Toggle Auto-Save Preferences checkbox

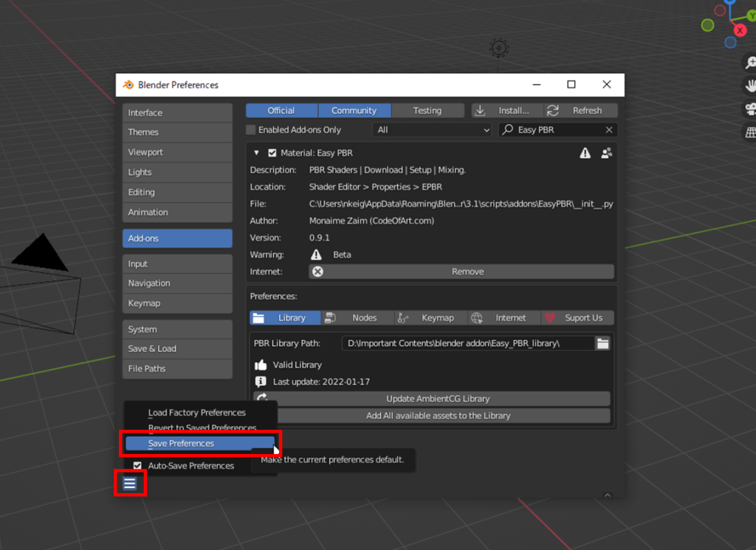pos(137,465)
